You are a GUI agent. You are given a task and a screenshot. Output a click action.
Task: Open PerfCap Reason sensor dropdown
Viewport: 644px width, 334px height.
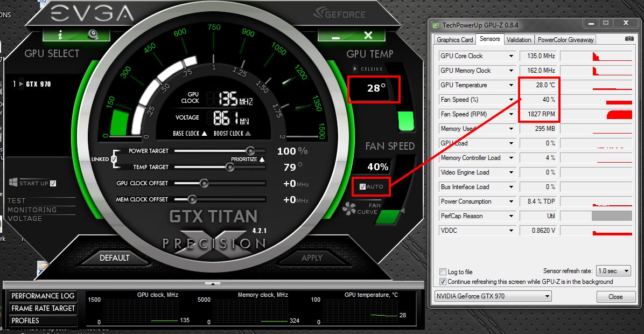tap(511, 216)
